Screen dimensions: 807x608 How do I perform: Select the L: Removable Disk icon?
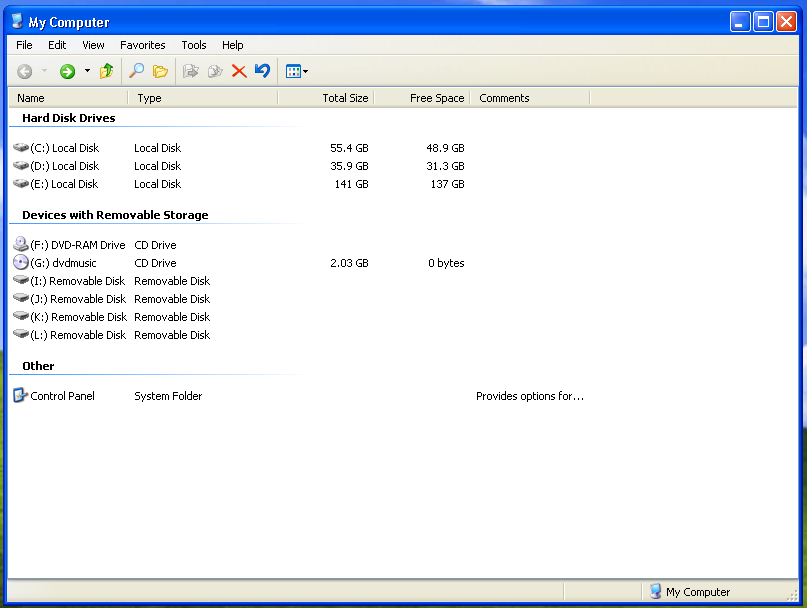pyautogui.click(x=21, y=335)
